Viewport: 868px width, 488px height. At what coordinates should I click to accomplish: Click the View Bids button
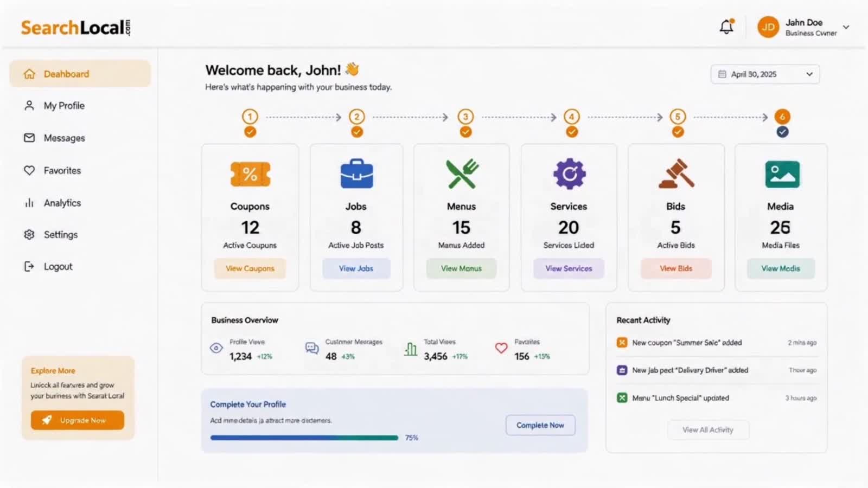(676, 268)
